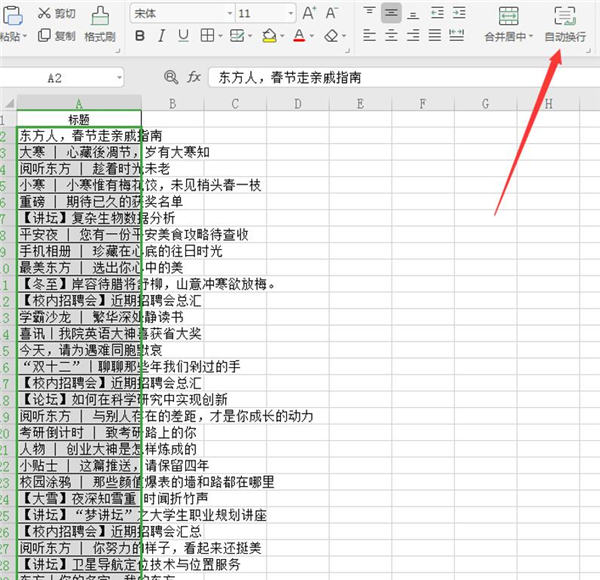Click the Wrap Text (自动换行) button
Viewport: 600px width, 580px height.
point(565,24)
